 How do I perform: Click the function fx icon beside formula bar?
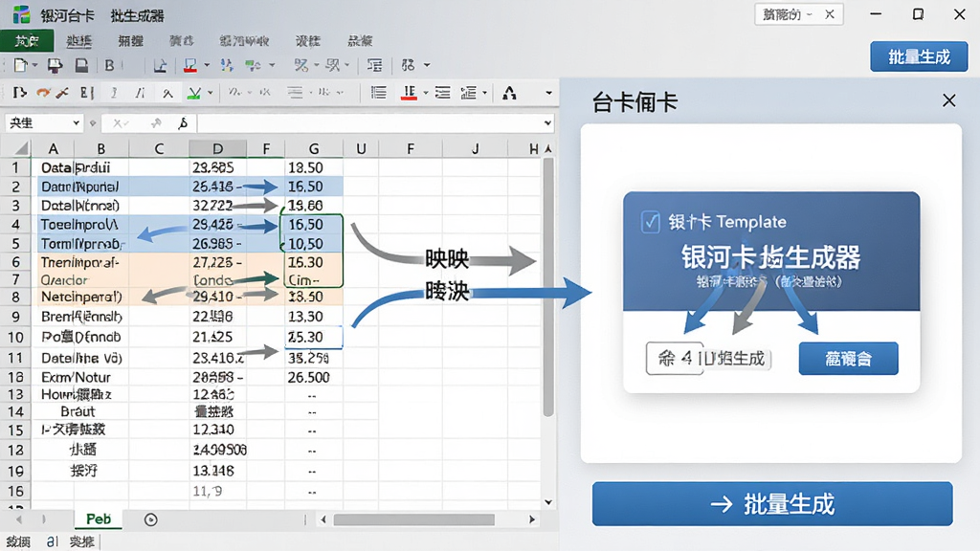coord(183,123)
